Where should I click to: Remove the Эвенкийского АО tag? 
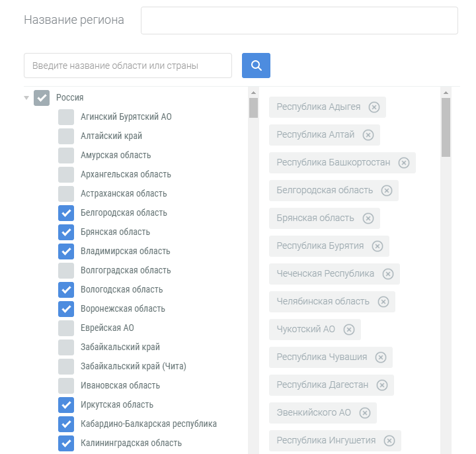tap(364, 413)
